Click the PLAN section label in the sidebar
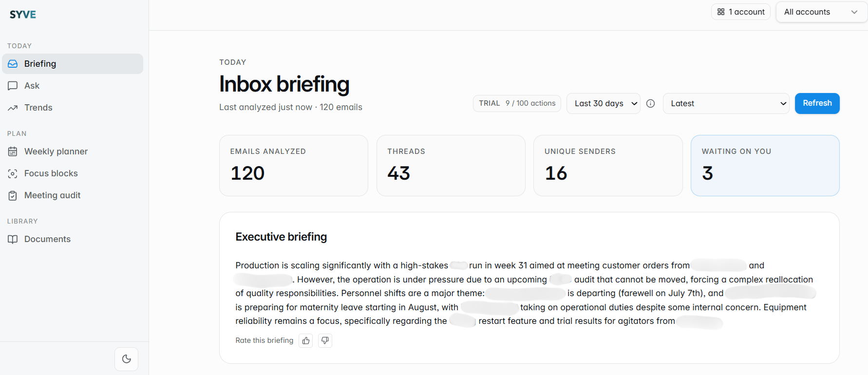 (x=17, y=133)
